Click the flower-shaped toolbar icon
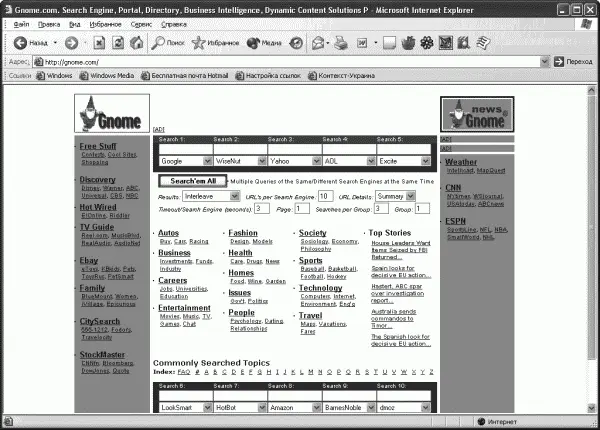This screenshot has height=430, width=600. (427, 43)
